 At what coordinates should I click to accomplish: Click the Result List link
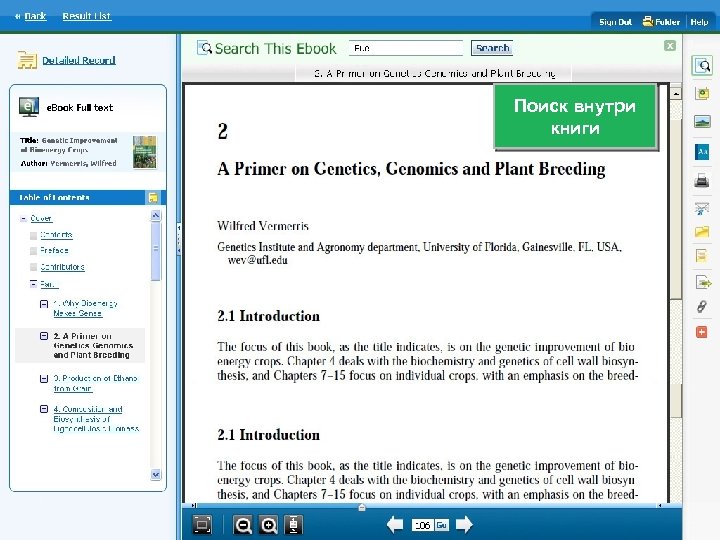87,16
